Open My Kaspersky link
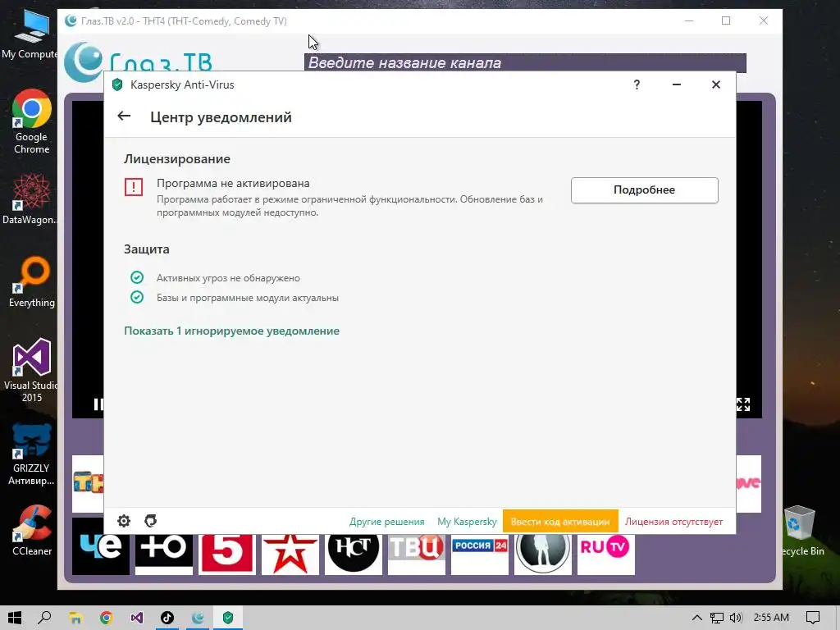840x630 pixels. (467, 521)
